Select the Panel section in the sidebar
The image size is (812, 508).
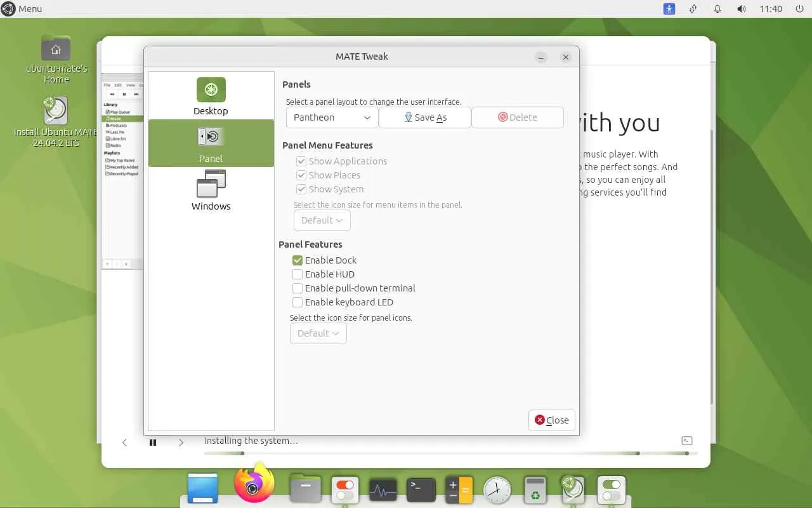(211, 144)
